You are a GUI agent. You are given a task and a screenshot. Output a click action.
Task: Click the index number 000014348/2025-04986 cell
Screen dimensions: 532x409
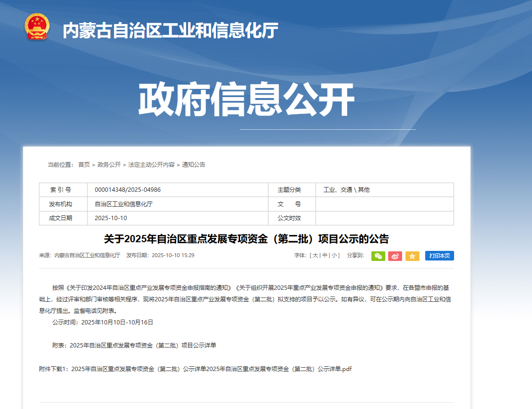tap(127, 190)
